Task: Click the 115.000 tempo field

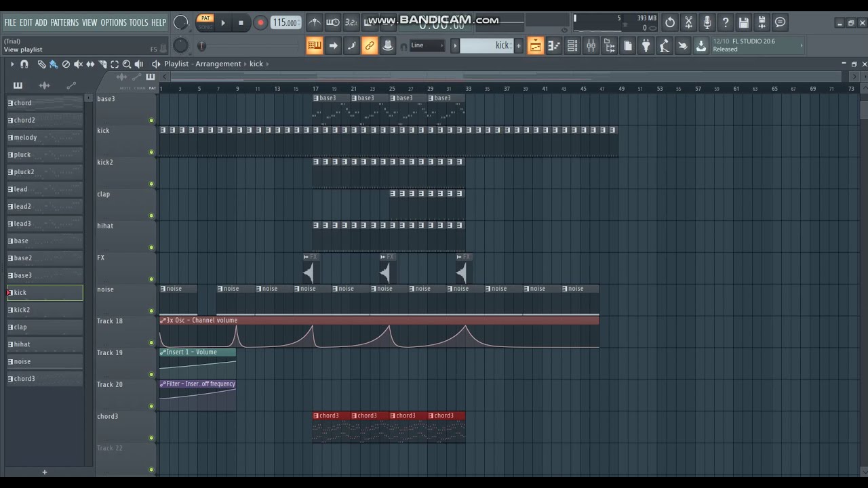Action: (285, 22)
